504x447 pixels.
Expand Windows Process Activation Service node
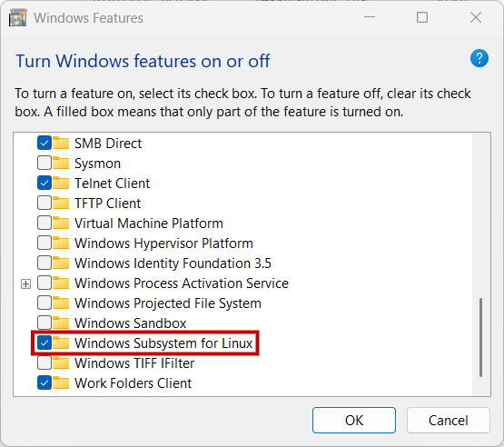[x=25, y=284]
